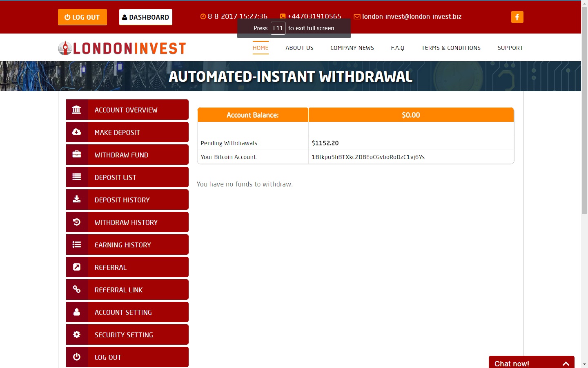Open the Dashboard button in header
Viewport: 588px width, 368px height.
[146, 17]
